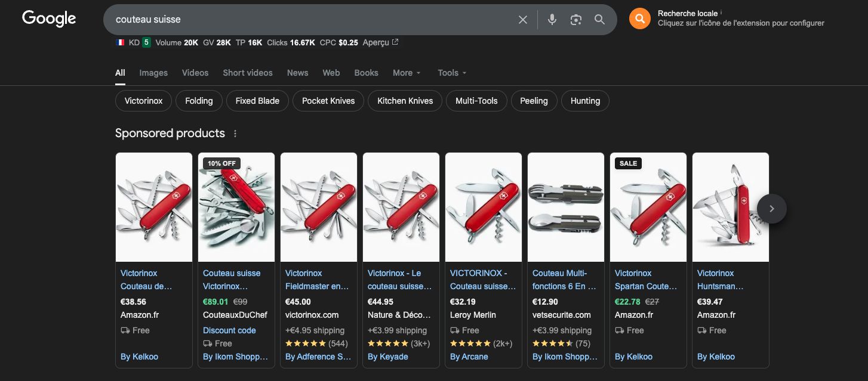The image size is (868, 381).
Task: Click the Nature & Déco seller name
Action: tap(399, 315)
